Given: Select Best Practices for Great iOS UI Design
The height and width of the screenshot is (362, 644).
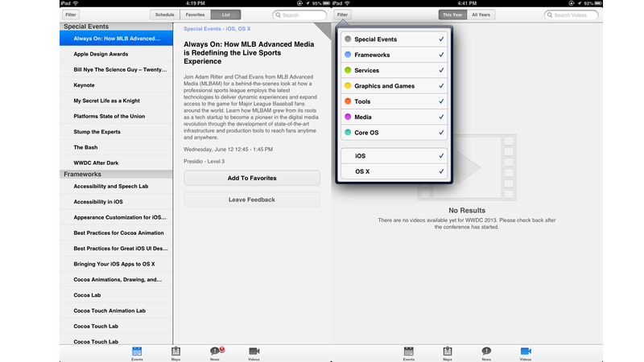Looking at the screenshot, I should (x=116, y=249).
